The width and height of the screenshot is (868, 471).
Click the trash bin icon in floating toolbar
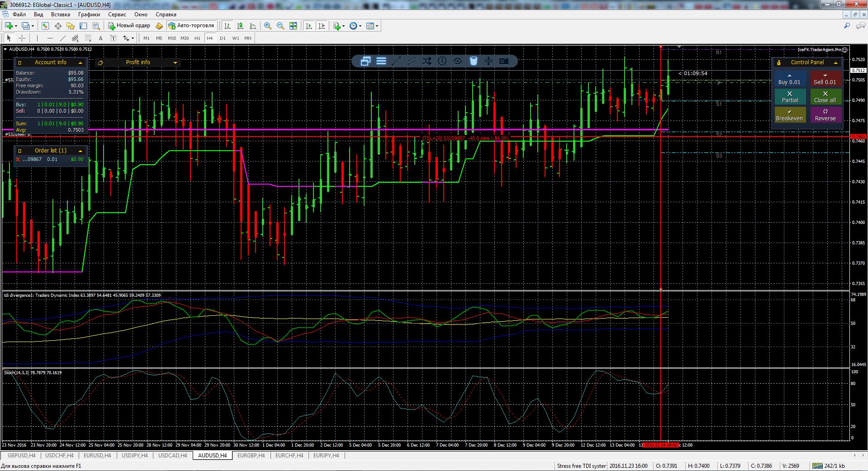click(x=473, y=61)
